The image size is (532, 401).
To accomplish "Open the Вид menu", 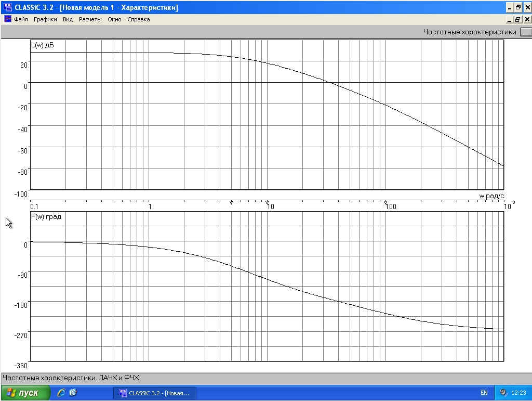I will click(x=68, y=19).
